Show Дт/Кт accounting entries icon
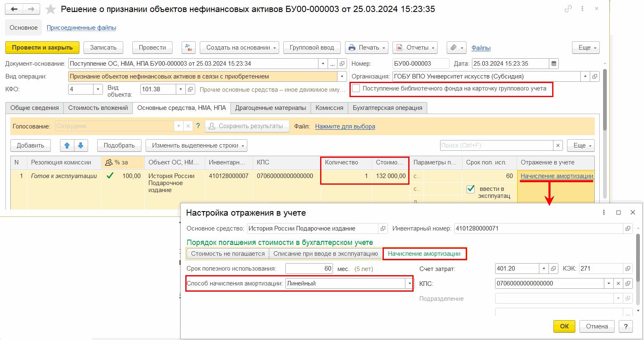Screen dimensions: 644x340 [189, 48]
